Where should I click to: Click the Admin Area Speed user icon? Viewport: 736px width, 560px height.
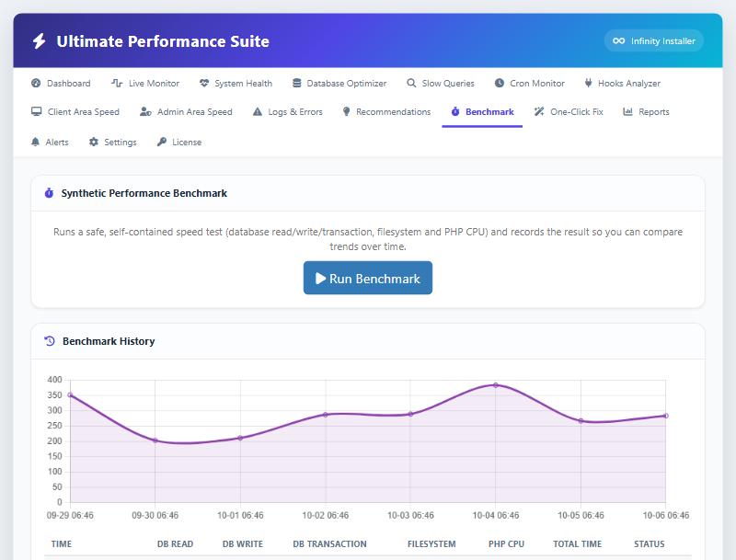point(145,111)
